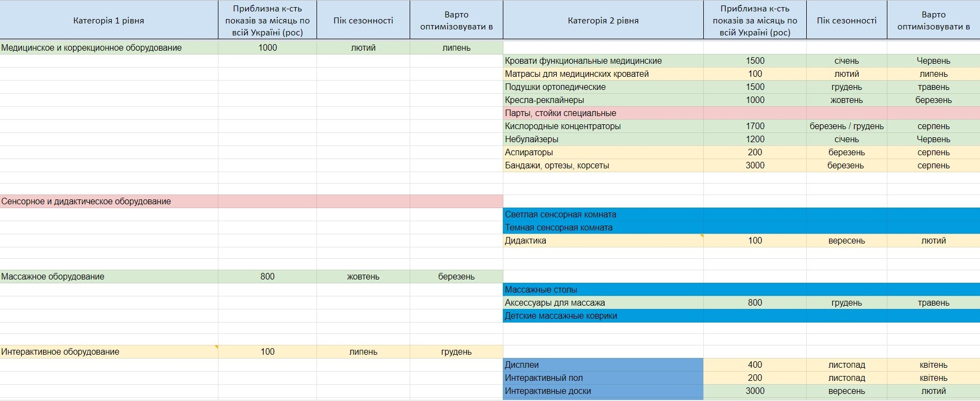Click the 'Детские массажные коврики' cell

603,316
